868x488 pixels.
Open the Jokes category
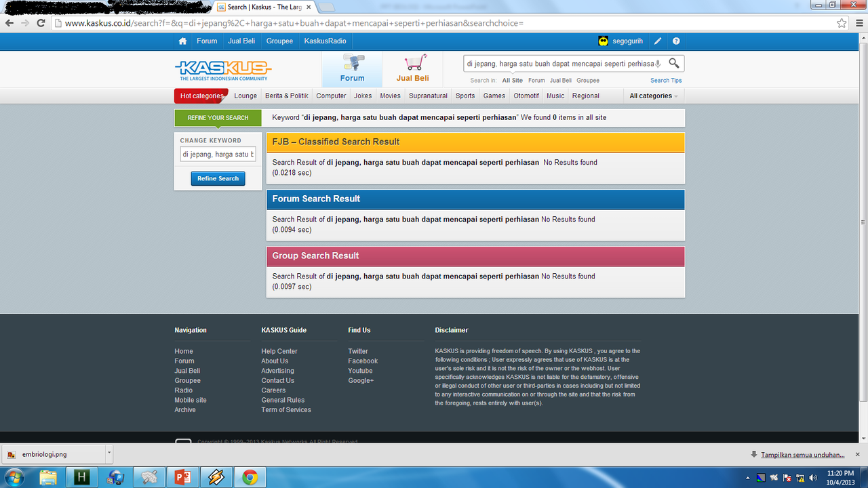click(363, 96)
